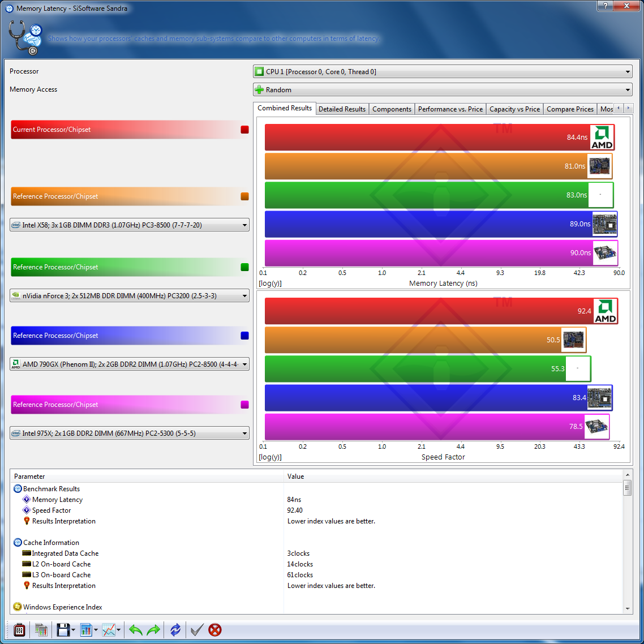Viewport: 644px width, 644px height.
Task: Open the arrow next to the save icon
Action: coord(74,630)
